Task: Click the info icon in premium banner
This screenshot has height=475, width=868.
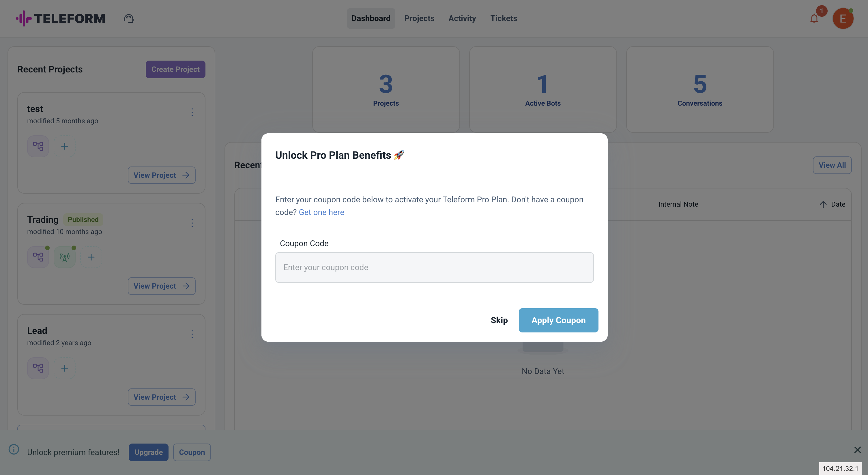Action: pos(14,449)
